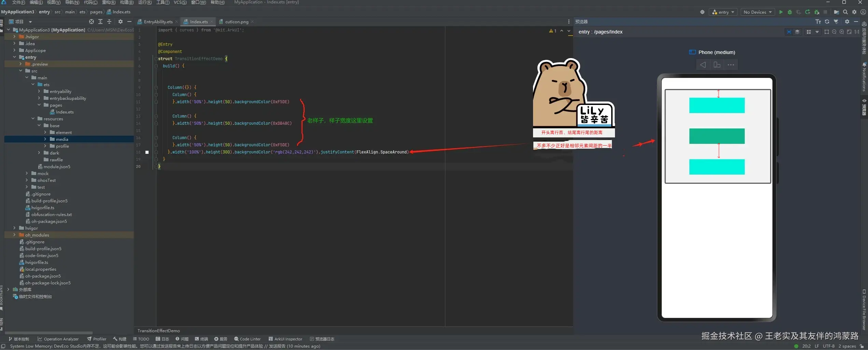Close the Index.ets tab
The width and height of the screenshot is (868, 350).
pyautogui.click(x=212, y=22)
